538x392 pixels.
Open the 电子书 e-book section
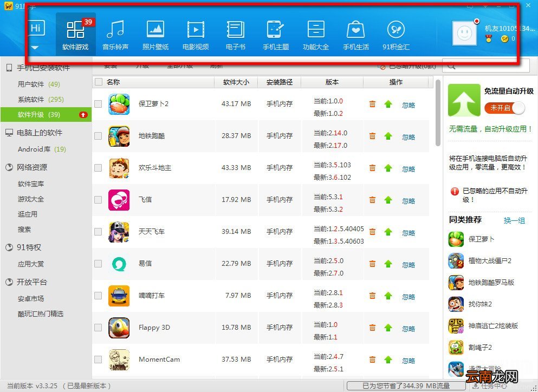235,34
